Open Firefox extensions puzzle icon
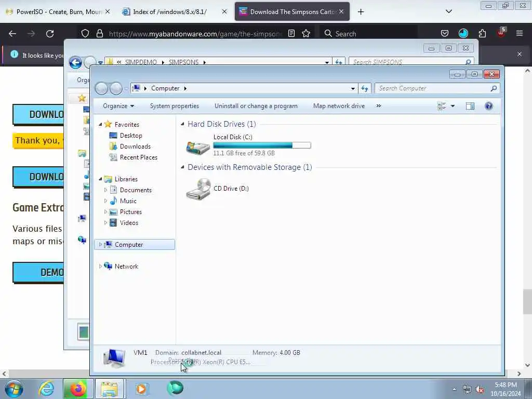Viewport: 532px width, 399px height. (482, 34)
